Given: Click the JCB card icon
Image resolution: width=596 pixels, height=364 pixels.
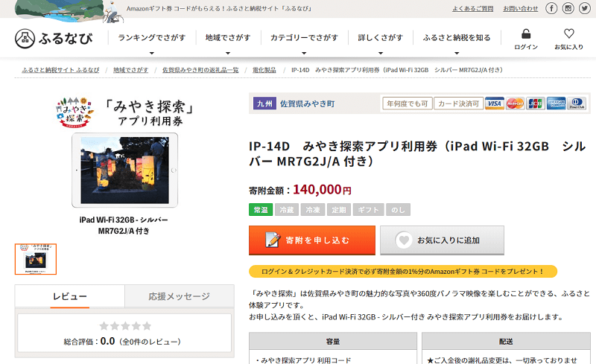Looking at the screenshot, I should (535, 103).
